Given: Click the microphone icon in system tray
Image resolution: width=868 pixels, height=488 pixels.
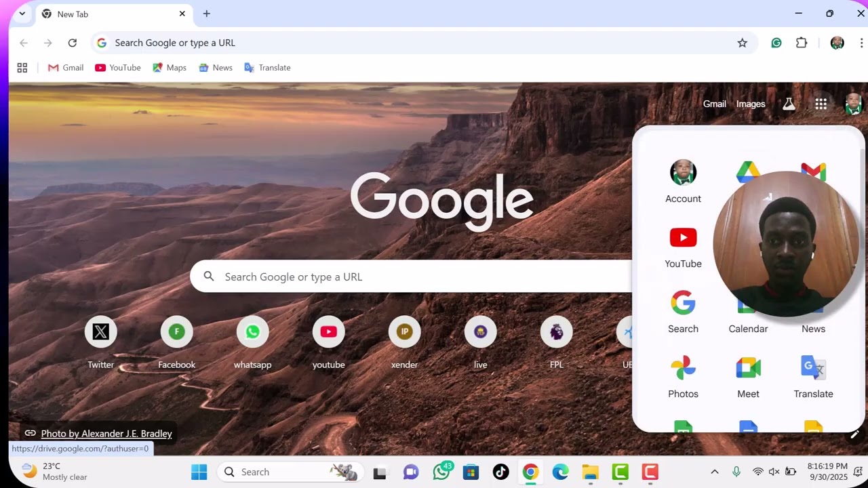Looking at the screenshot, I should pyautogui.click(x=736, y=472).
